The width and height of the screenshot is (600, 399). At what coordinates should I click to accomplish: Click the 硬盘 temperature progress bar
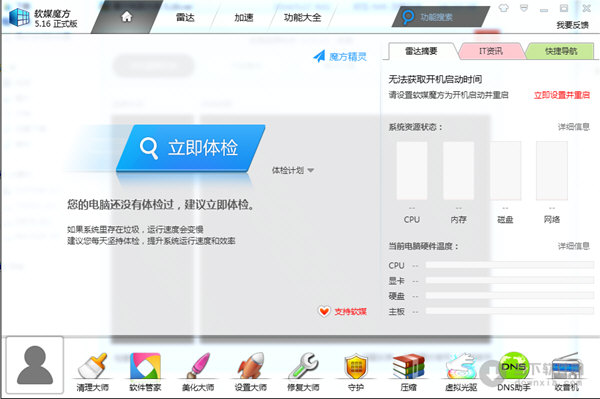510,296
